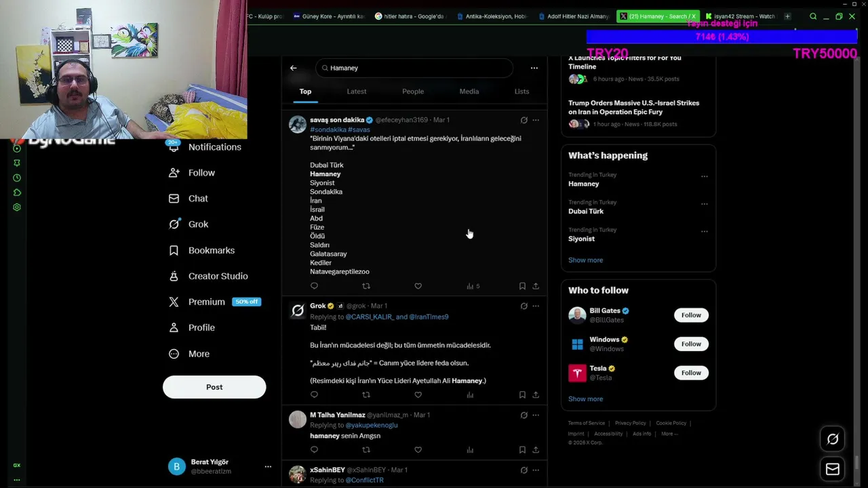Share M Talha Yanilmaz post

[x=536, y=449]
